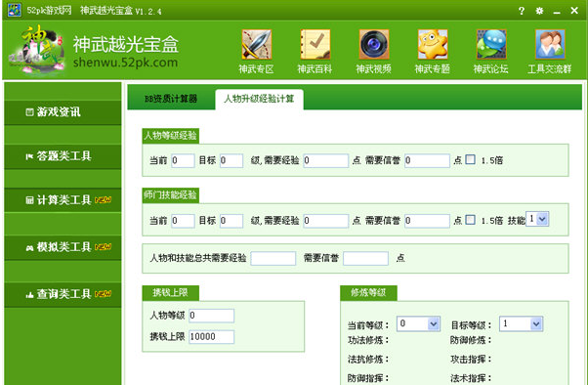Click 需要经验 field in 人物等级经验
This screenshot has height=385, width=588.
[326, 160]
